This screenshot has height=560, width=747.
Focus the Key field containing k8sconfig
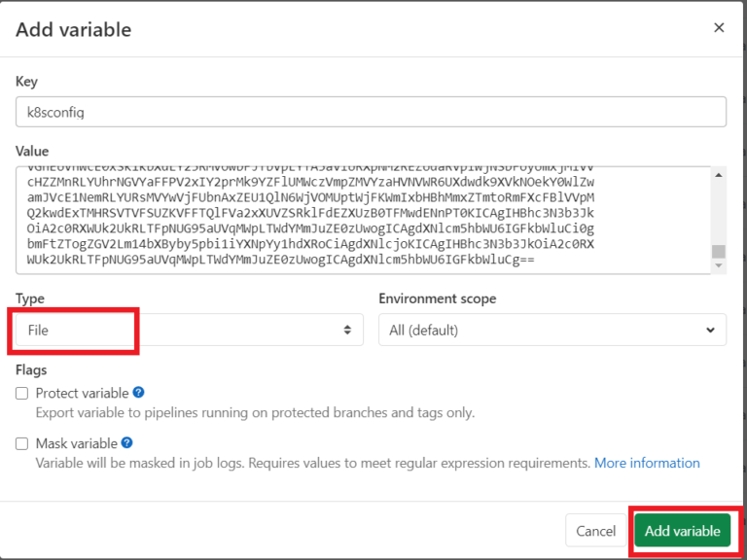click(371, 112)
